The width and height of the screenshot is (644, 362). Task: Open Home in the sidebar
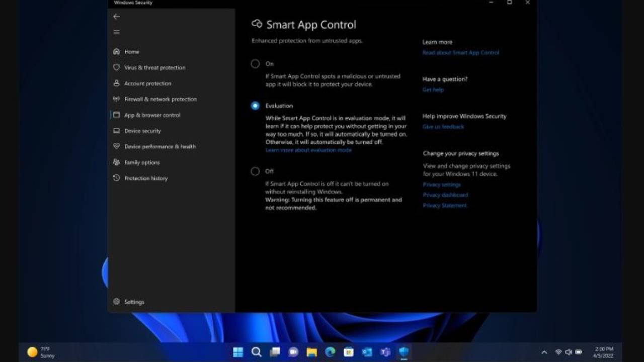[132, 51]
